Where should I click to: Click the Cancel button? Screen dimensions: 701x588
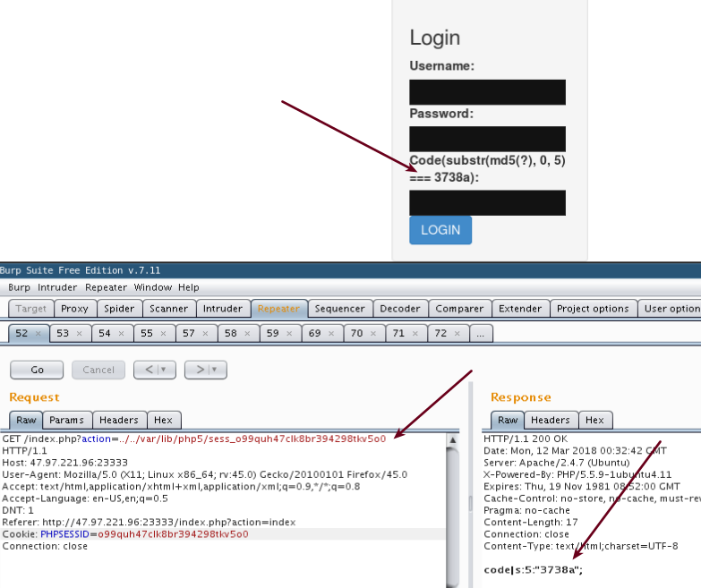[98, 370]
